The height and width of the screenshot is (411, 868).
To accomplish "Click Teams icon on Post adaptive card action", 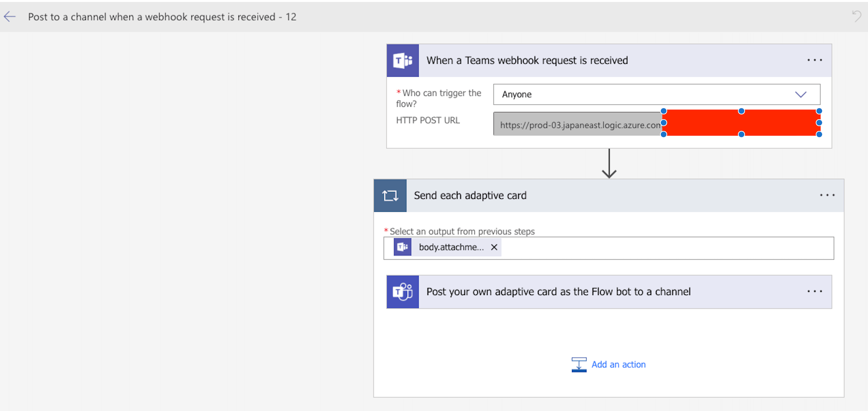I will pos(403,292).
